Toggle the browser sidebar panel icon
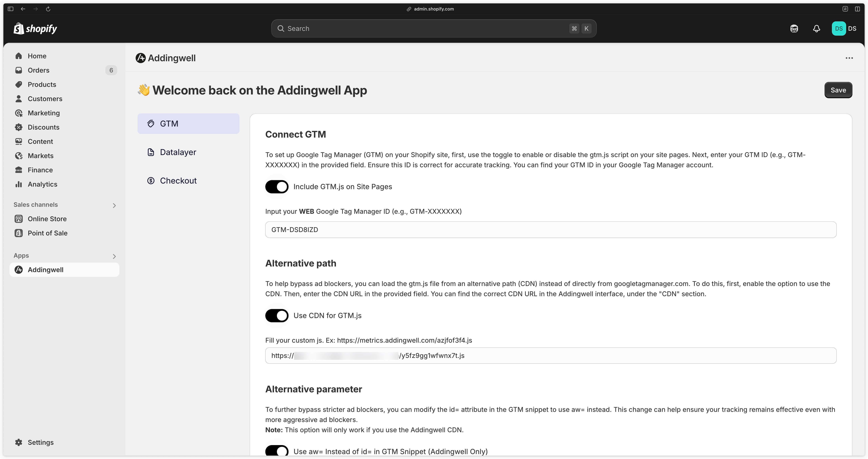This screenshot has height=459, width=868. click(11, 9)
